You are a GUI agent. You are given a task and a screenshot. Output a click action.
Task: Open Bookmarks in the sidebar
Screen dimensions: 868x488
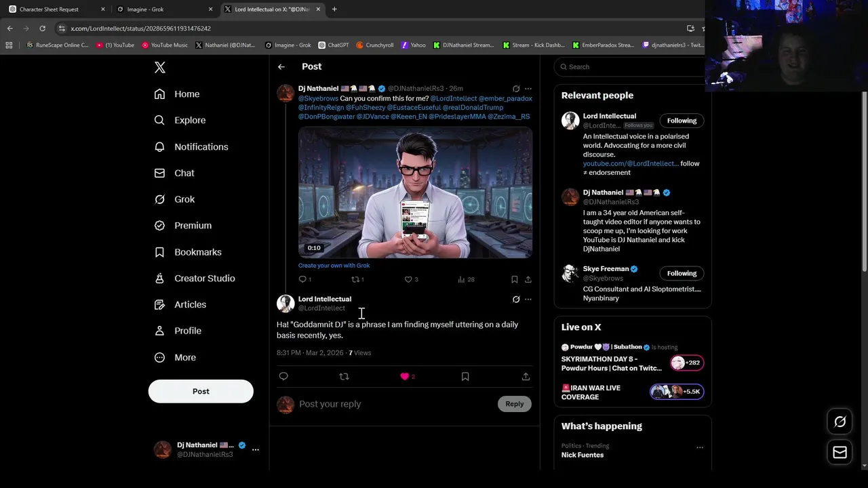[x=188, y=252]
